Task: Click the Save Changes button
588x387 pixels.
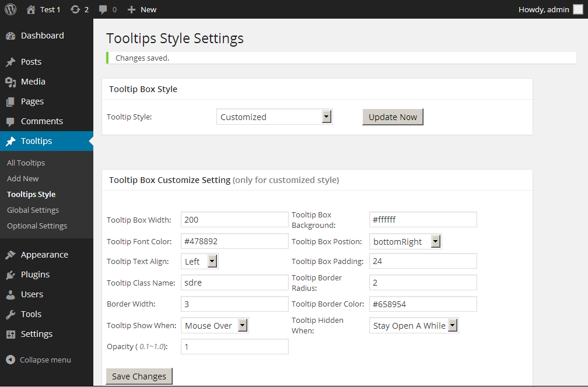Action: [x=139, y=377]
